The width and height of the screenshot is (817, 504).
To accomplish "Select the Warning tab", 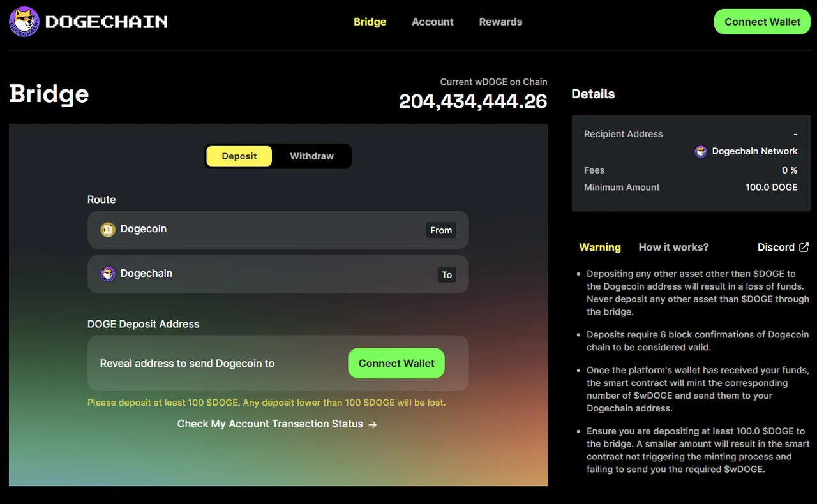I will pos(600,248).
